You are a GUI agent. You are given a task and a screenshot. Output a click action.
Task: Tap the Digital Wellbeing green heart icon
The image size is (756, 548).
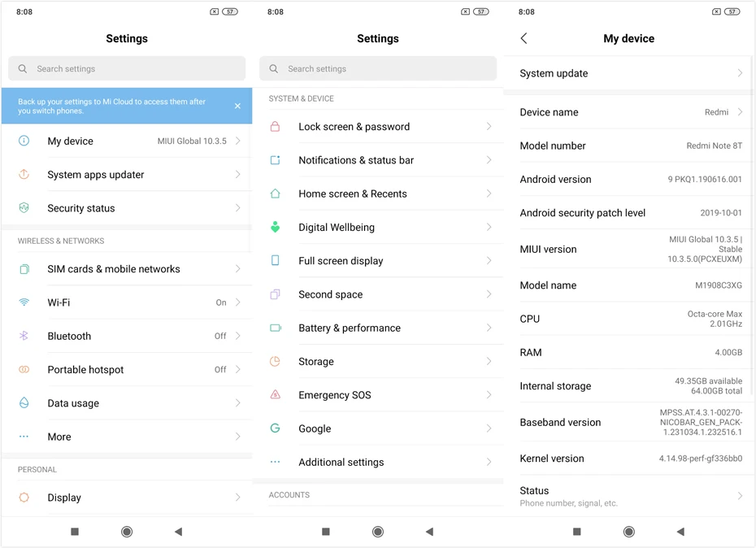[275, 227]
